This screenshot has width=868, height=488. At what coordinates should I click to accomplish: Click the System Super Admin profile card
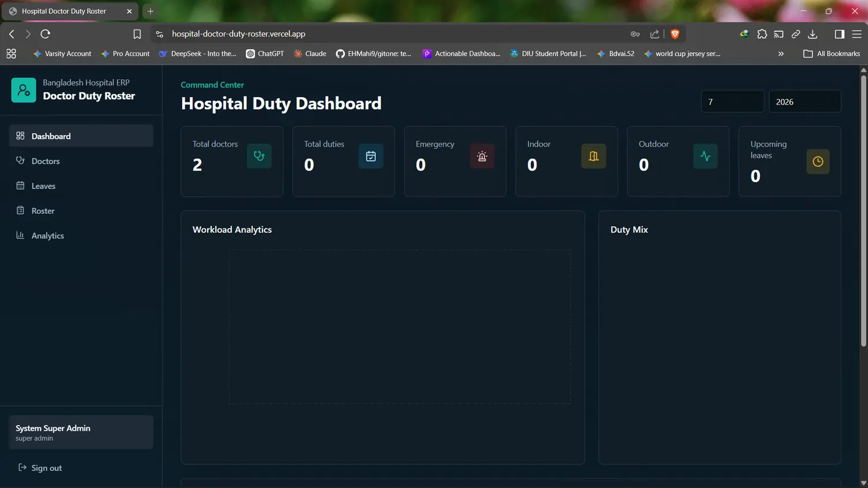point(81,432)
